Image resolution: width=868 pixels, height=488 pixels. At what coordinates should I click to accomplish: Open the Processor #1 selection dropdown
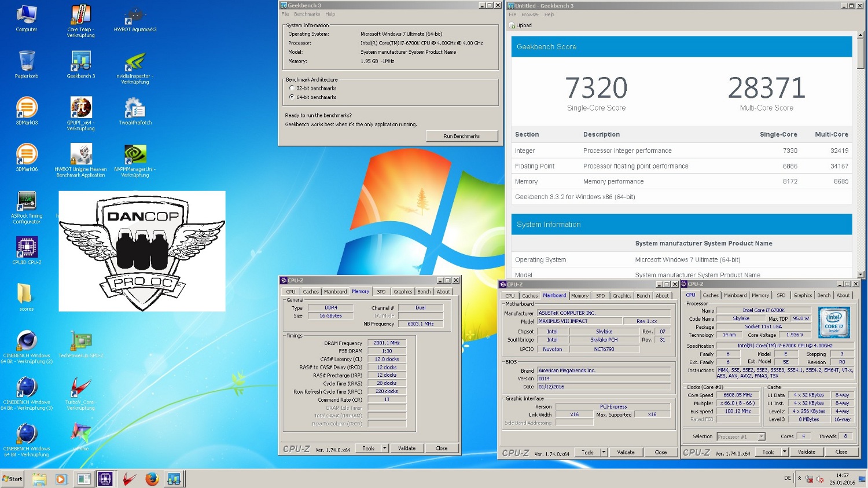pyautogui.click(x=741, y=436)
